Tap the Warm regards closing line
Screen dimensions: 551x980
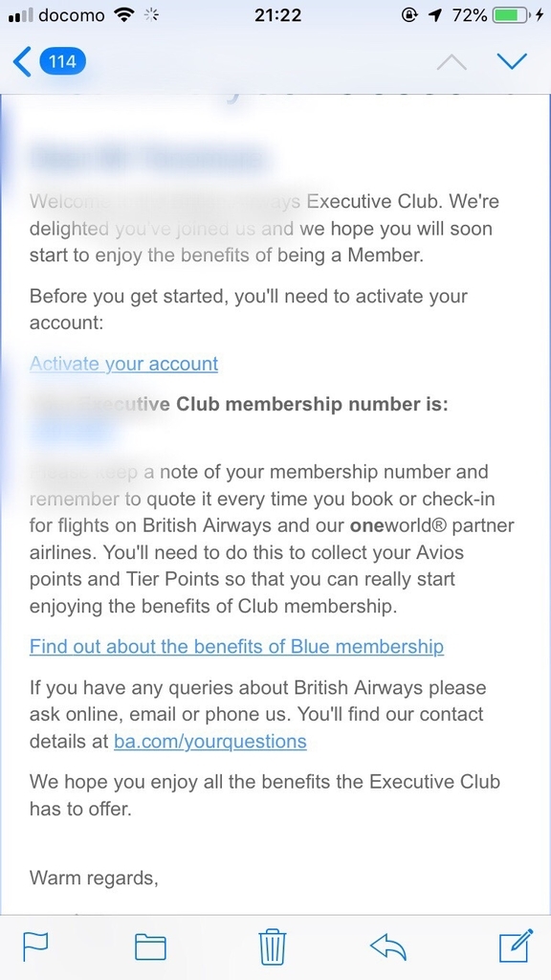[94, 879]
